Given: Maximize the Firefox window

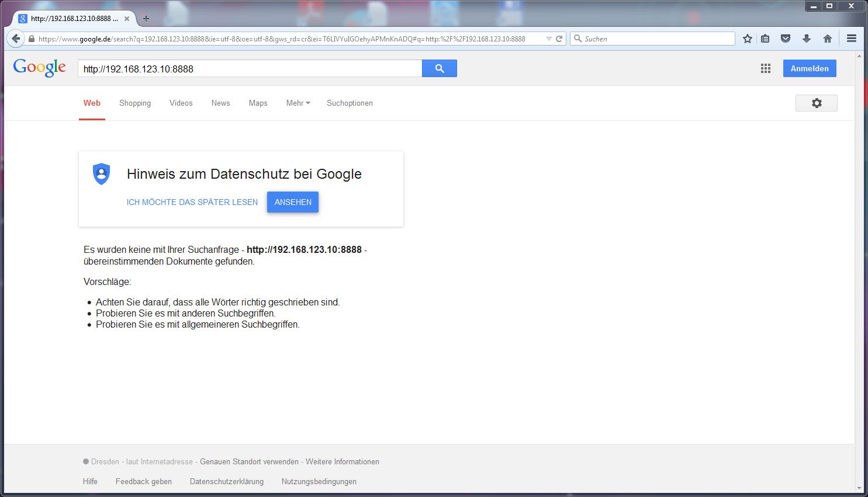Looking at the screenshot, I should 829,6.
